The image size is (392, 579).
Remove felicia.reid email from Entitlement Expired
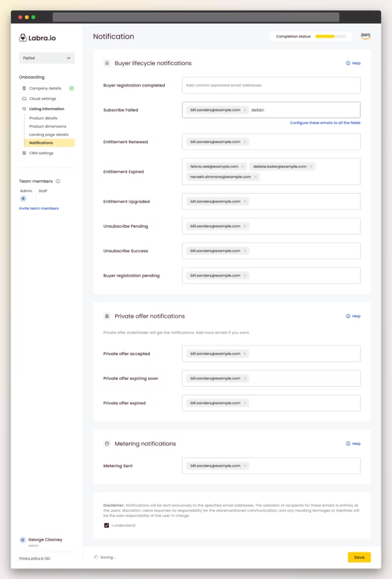243,167
